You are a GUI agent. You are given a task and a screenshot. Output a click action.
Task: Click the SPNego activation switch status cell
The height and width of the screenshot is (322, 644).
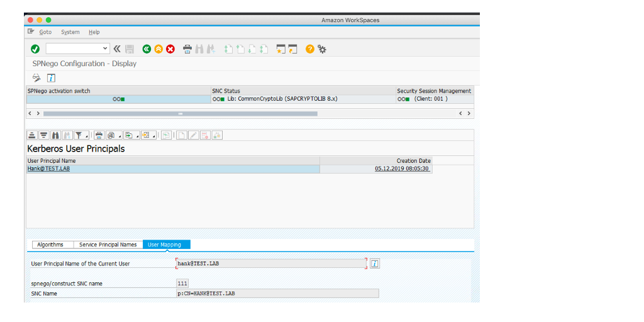click(118, 99)
